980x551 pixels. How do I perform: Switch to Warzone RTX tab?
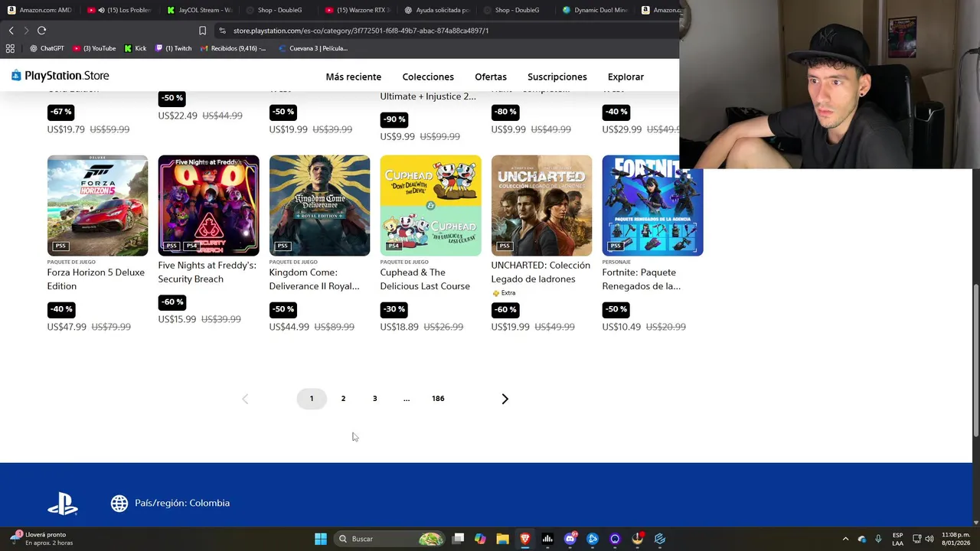point(358,10)
